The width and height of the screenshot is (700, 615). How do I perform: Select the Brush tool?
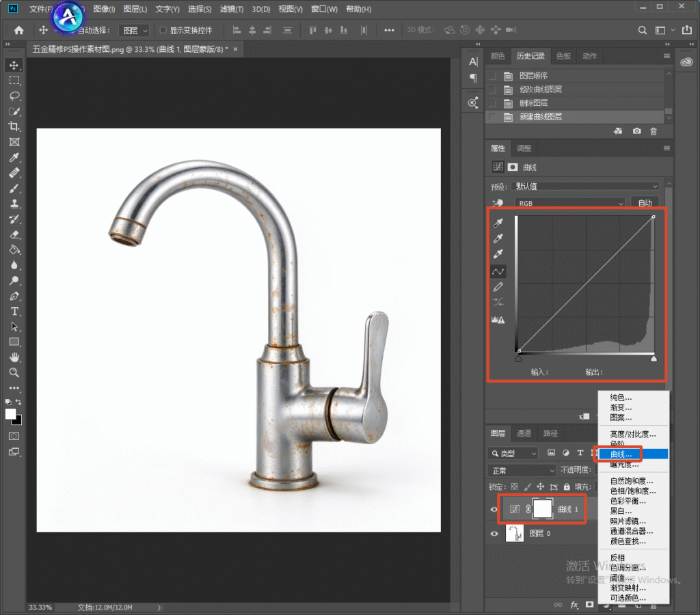tap(14, 189)
